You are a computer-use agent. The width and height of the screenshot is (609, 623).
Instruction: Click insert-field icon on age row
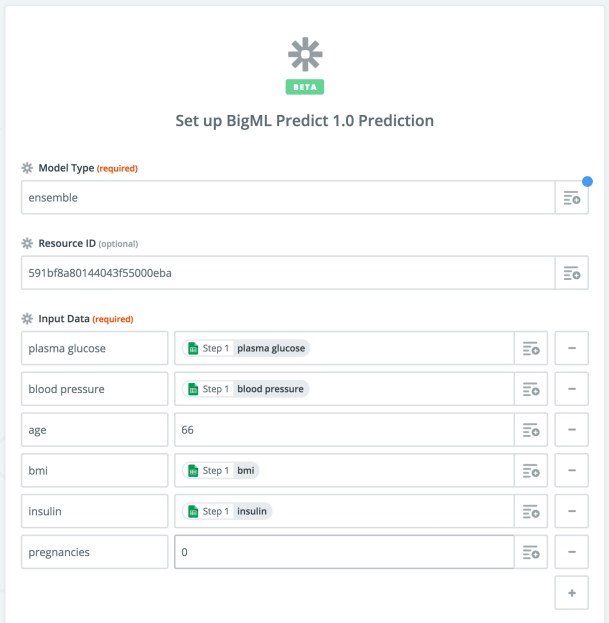point(531,430)
